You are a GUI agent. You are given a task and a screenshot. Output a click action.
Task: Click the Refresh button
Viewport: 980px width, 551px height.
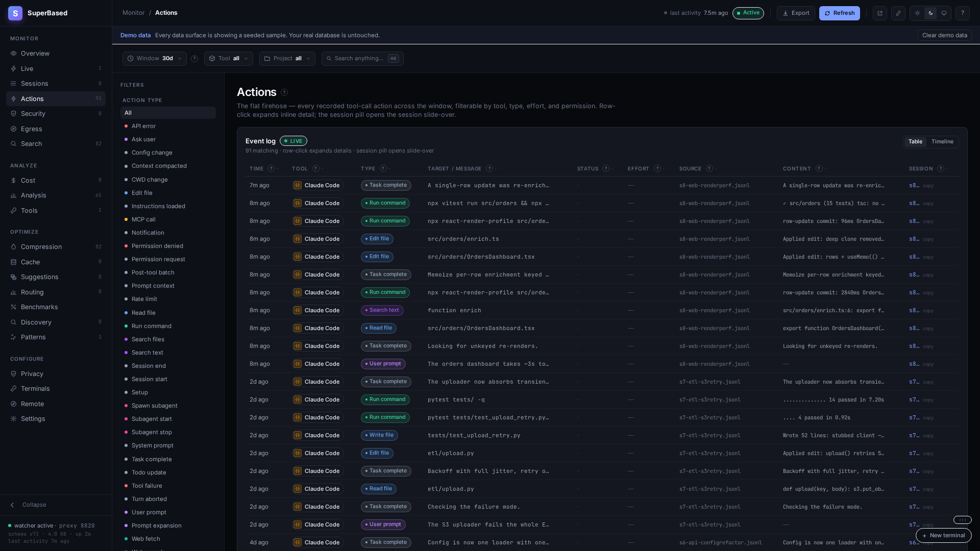click(840, 13)
